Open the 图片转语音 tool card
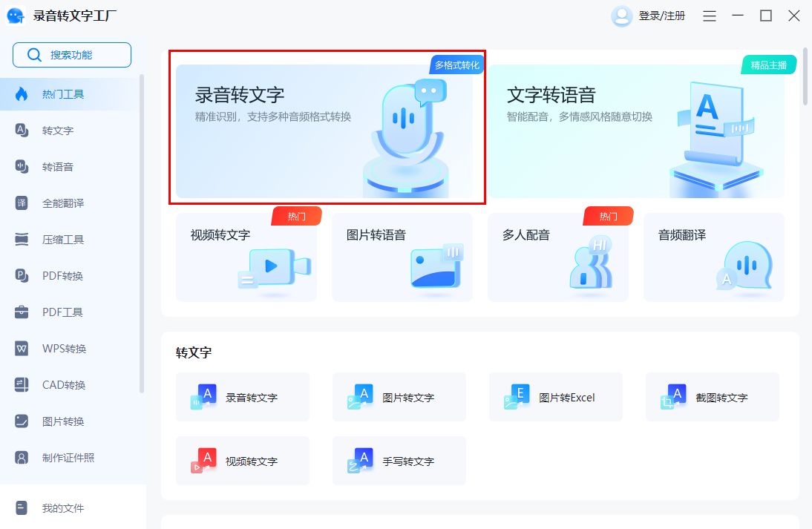Image resolution: width=812 pixels, height=529 pixels. (x=402, y=257)
